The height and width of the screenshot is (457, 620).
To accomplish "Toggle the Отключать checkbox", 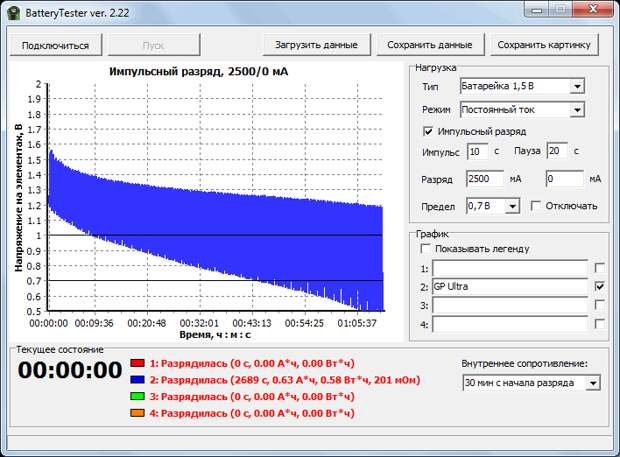I will 536,206.
